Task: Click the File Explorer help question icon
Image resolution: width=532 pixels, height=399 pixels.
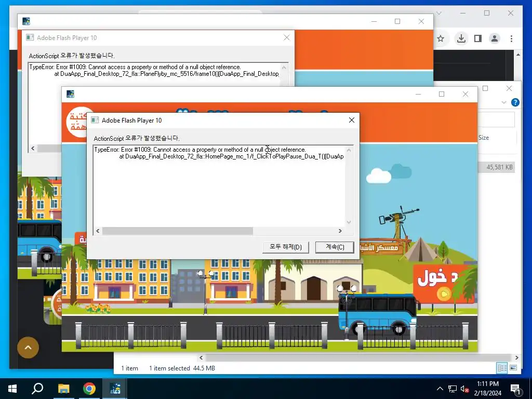Action: (x=515, y=102)
